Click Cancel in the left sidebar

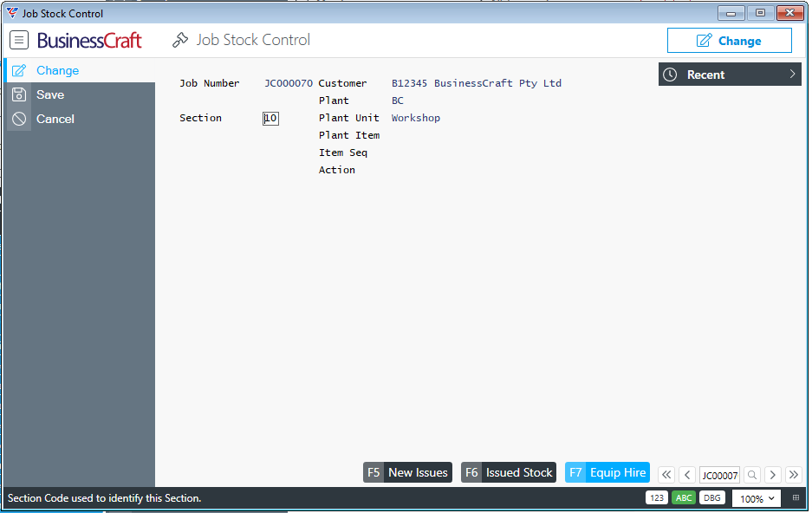(x=55, y=120)
